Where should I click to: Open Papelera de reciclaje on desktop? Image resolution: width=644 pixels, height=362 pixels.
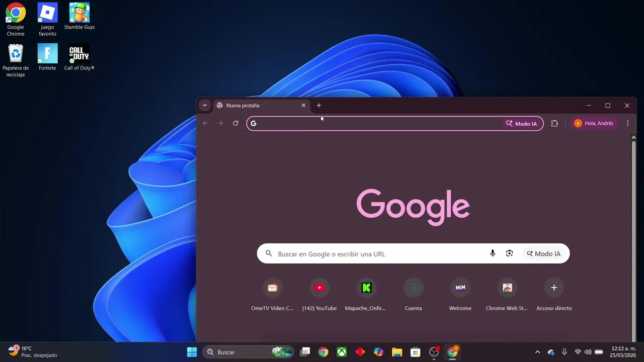(x=16, y=61)
